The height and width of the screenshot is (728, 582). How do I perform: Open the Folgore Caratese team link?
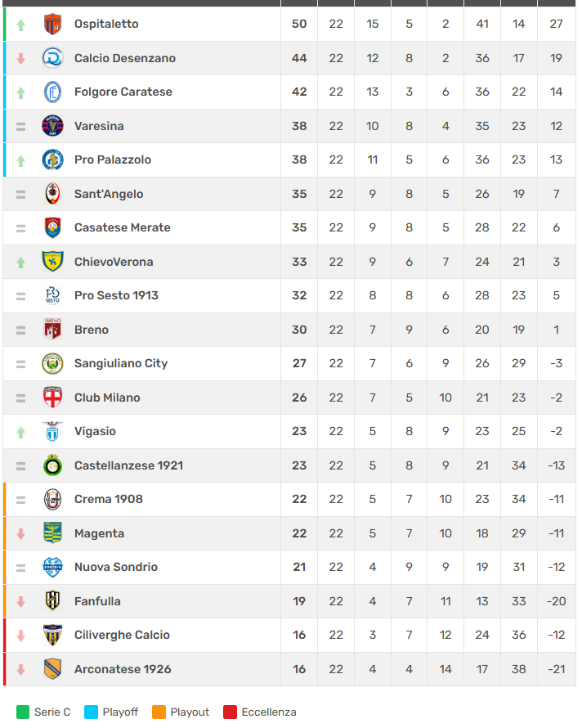(x=123, y=92)
